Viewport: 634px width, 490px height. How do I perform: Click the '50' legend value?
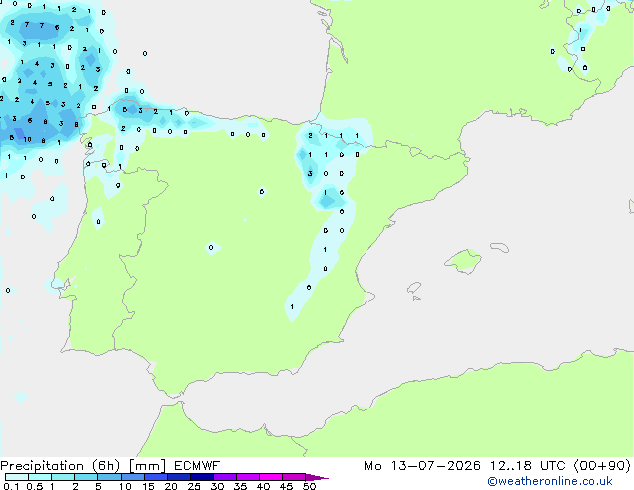(309, 486)
